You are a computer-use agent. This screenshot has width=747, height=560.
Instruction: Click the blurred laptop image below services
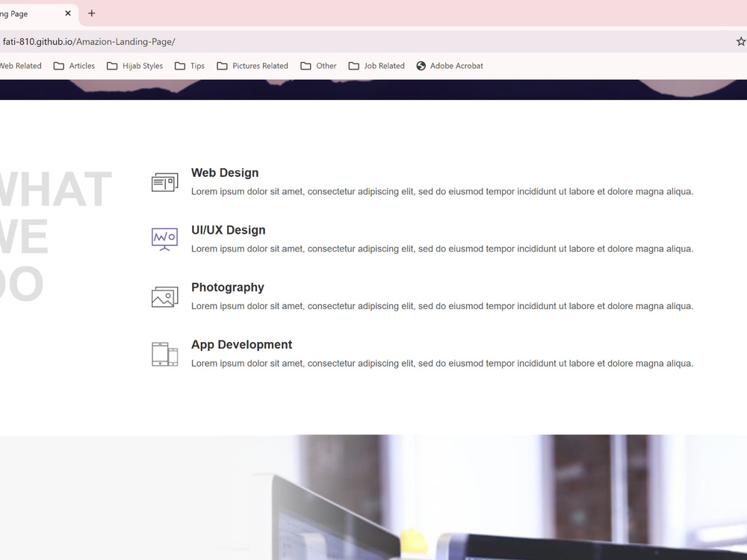[x=373, y=497]
